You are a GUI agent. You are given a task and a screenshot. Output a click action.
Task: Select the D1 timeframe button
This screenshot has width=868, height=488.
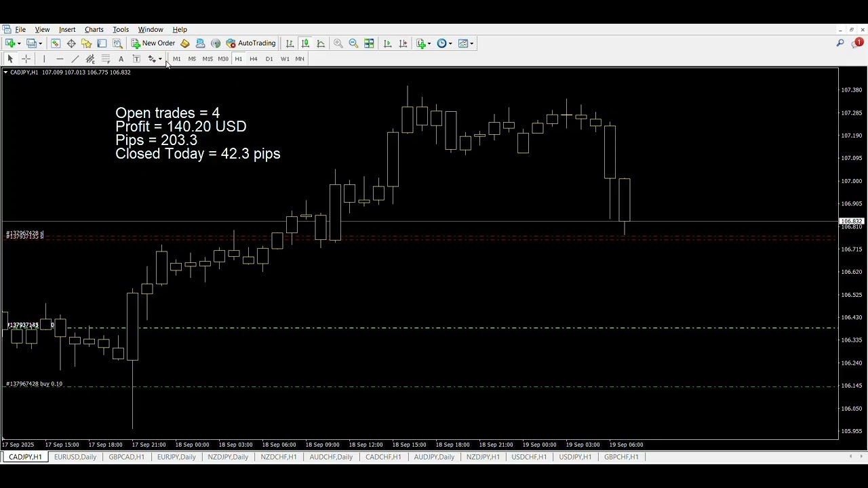269,59
